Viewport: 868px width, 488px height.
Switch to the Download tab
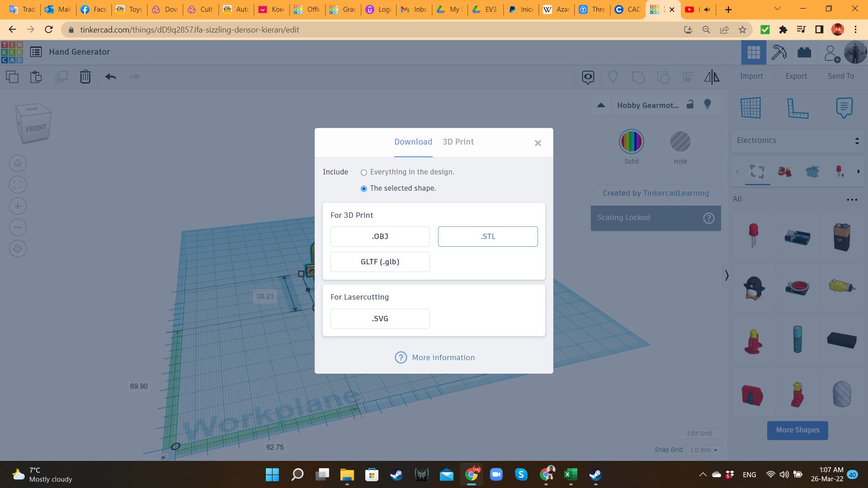click(413, 142)
